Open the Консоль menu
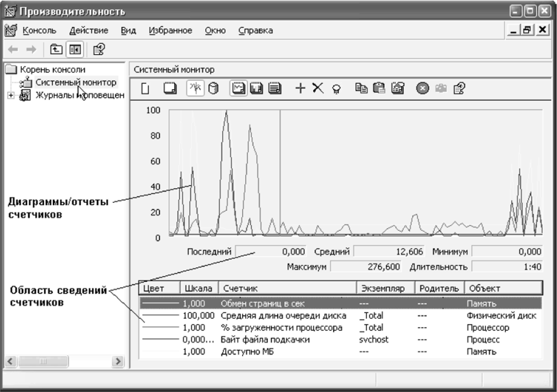This screenshot has width=557, height=392. pos(39,31)
